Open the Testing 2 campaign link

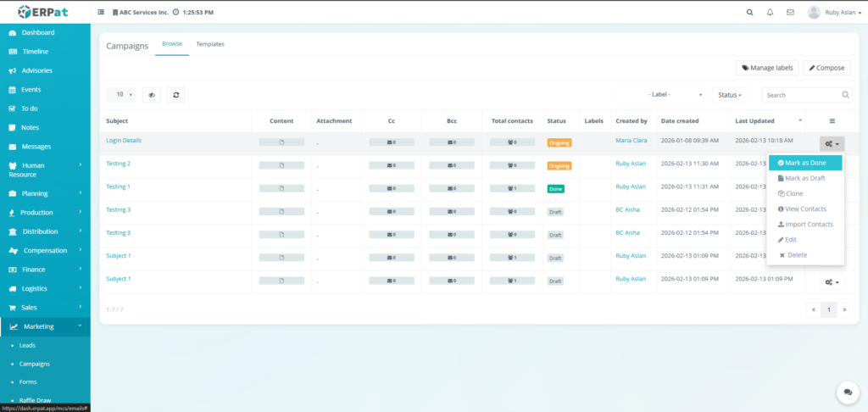pos(118,164)
